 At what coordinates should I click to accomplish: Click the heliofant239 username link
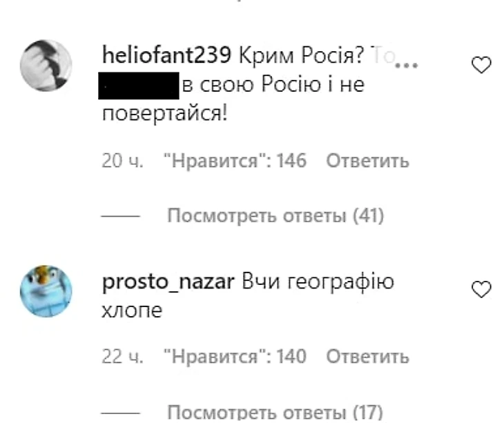tap(166, 55)
